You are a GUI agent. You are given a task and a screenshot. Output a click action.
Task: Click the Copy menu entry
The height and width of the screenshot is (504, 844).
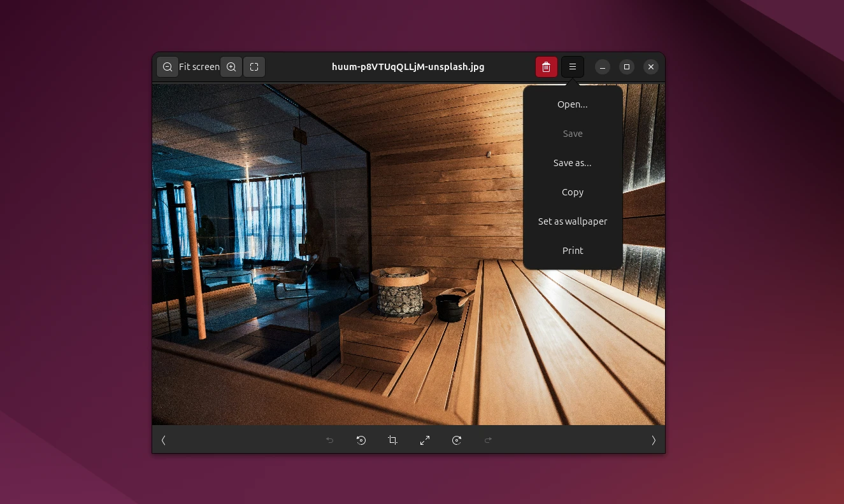(x=573, y=192)
